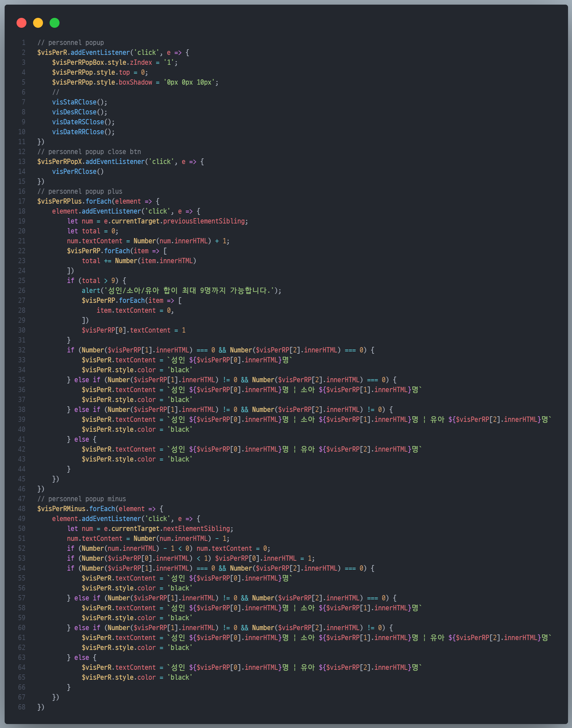
Task: Click line number 68 in the gutter
Action: (22, 707)
